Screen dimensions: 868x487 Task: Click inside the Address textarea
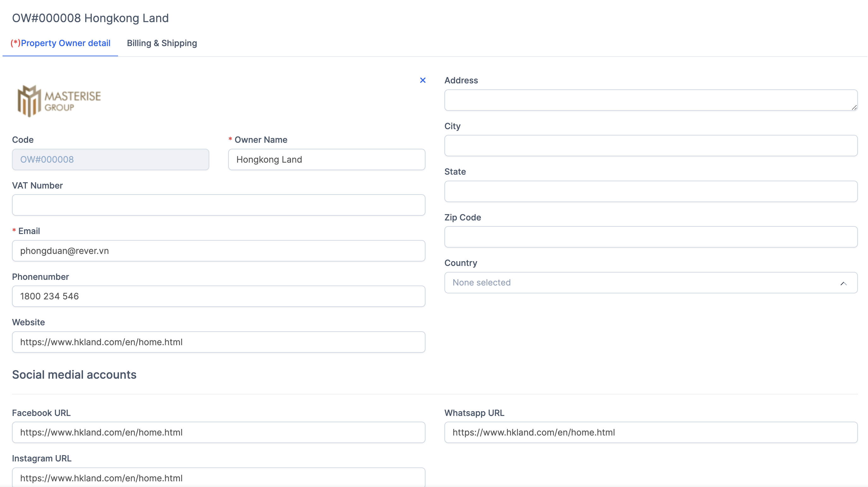pos(650,100)
